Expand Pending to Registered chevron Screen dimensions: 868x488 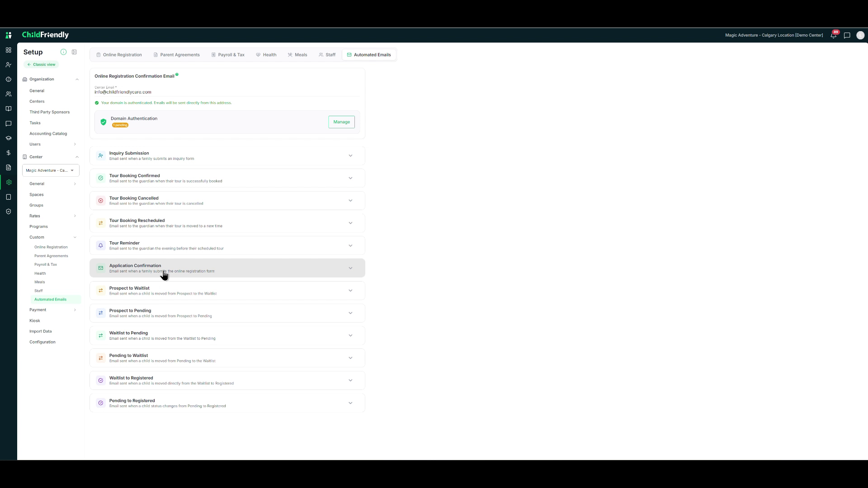pyautogui.click(x=350, y=403)
